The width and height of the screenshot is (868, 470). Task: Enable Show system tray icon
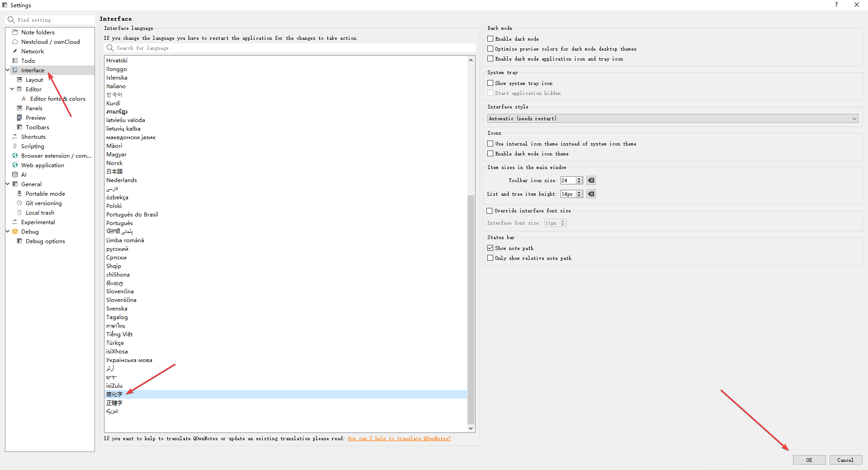coord(490,83)
